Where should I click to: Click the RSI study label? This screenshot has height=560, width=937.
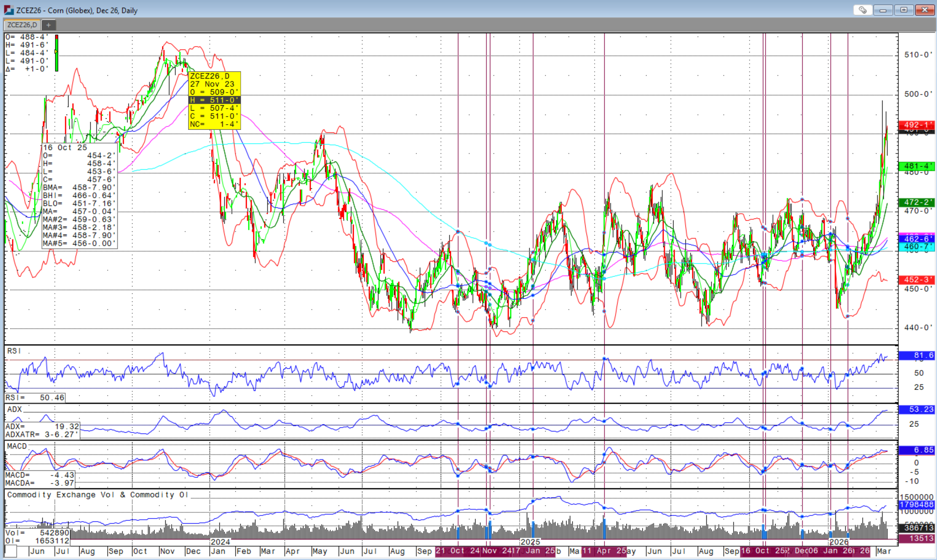[14, 351]
